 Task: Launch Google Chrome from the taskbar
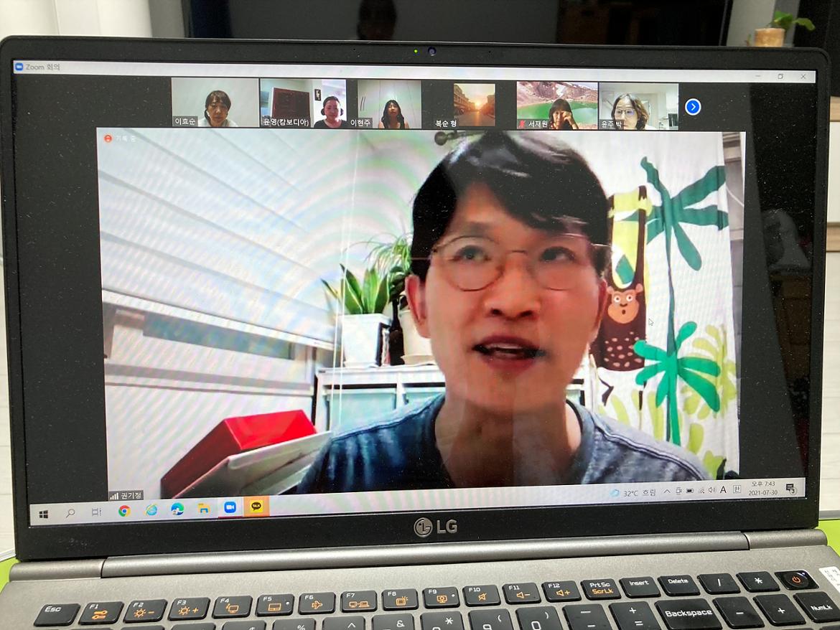point(123,511)
